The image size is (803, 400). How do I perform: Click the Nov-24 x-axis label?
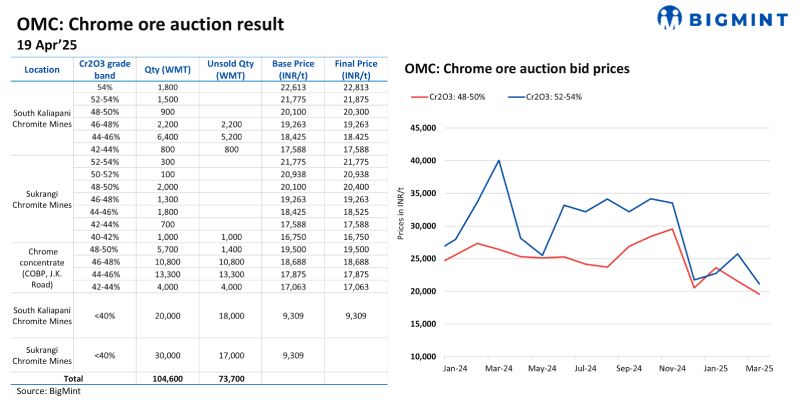(x=671, y=368)
